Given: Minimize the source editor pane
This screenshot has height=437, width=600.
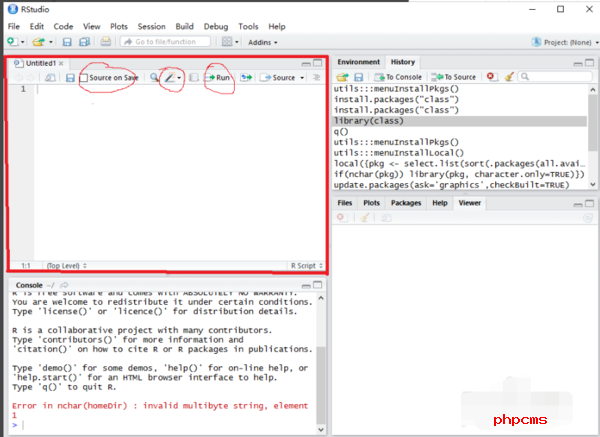Looking at the screenshot, I should coord(306,63).
